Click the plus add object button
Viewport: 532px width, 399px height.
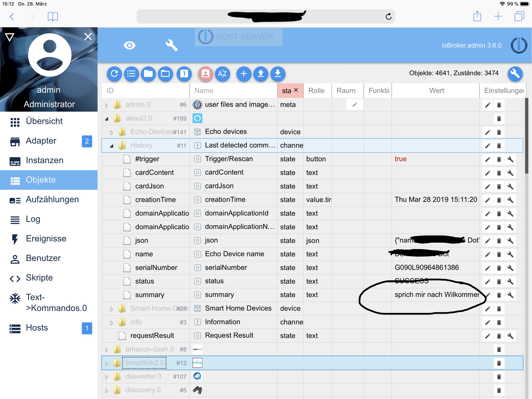(244, 73)
